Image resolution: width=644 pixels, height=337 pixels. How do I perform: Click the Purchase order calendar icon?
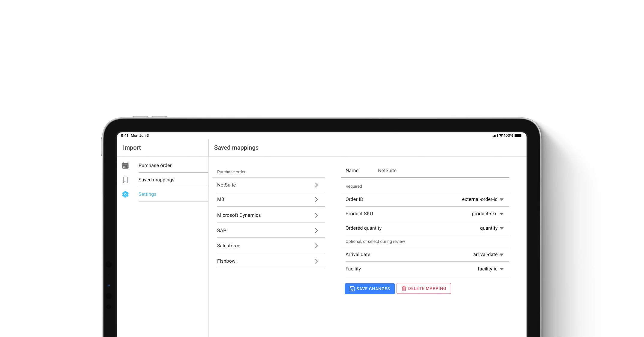click(x=125, y=166)
